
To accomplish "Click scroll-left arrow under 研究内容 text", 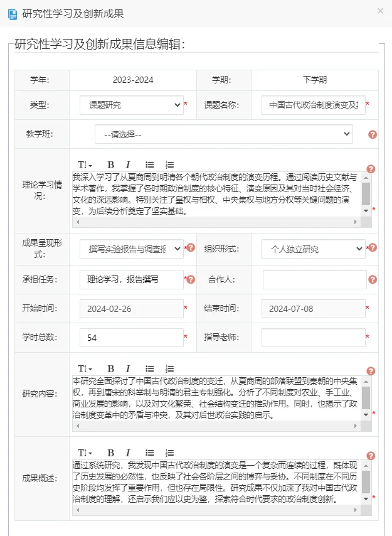I will 78,426.
